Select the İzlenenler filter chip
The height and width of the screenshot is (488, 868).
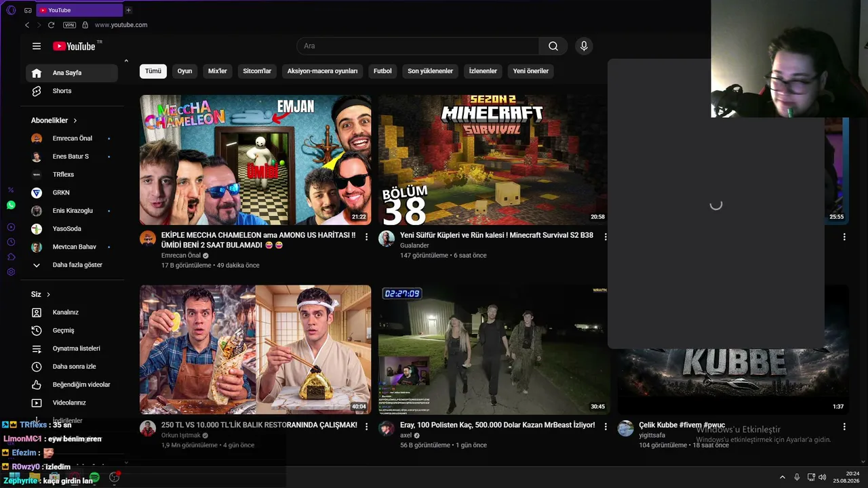(483, 71)
